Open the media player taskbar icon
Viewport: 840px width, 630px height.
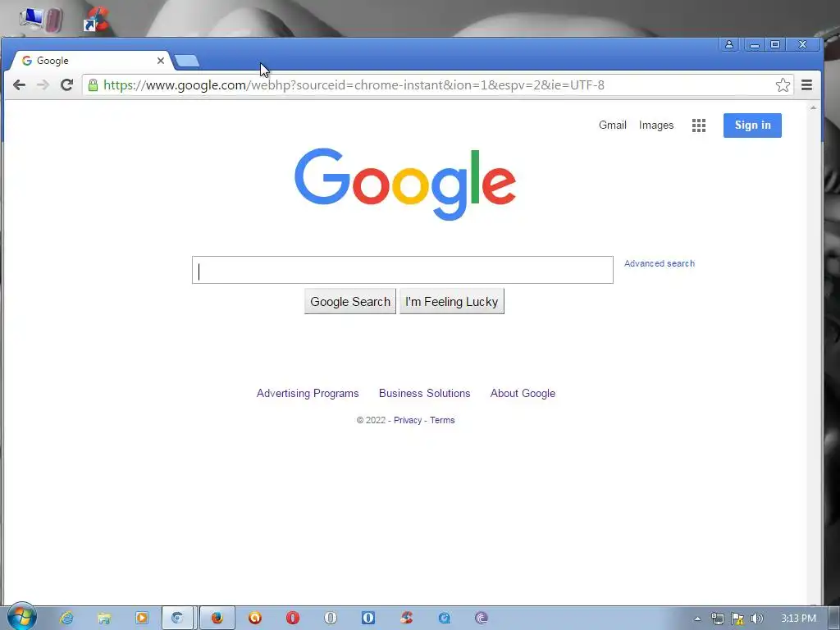pyautogui.click(x=141, y=619)
